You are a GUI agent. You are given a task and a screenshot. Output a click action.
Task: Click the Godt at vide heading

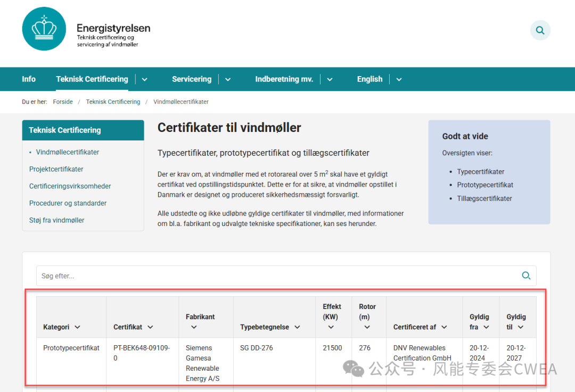[465, 136]
